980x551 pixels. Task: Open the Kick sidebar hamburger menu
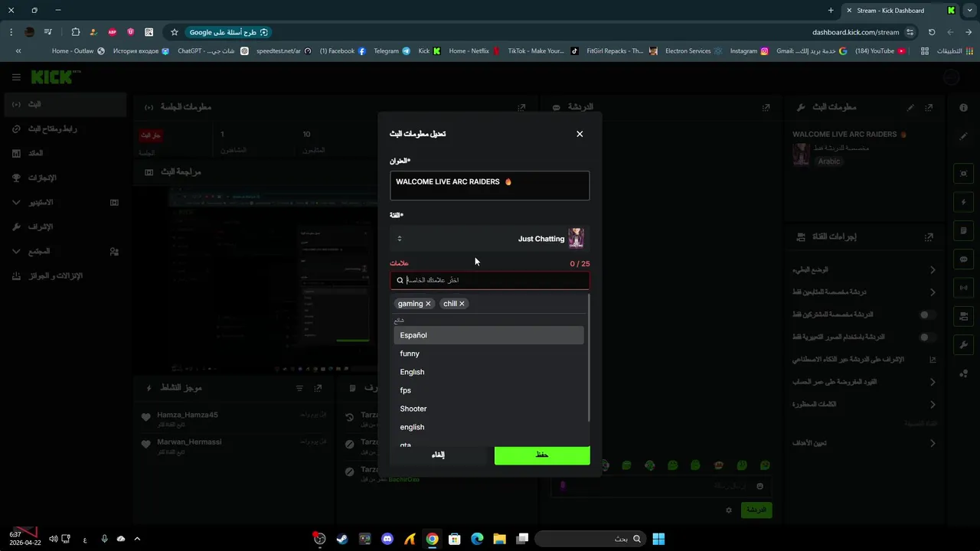point(16,77)
